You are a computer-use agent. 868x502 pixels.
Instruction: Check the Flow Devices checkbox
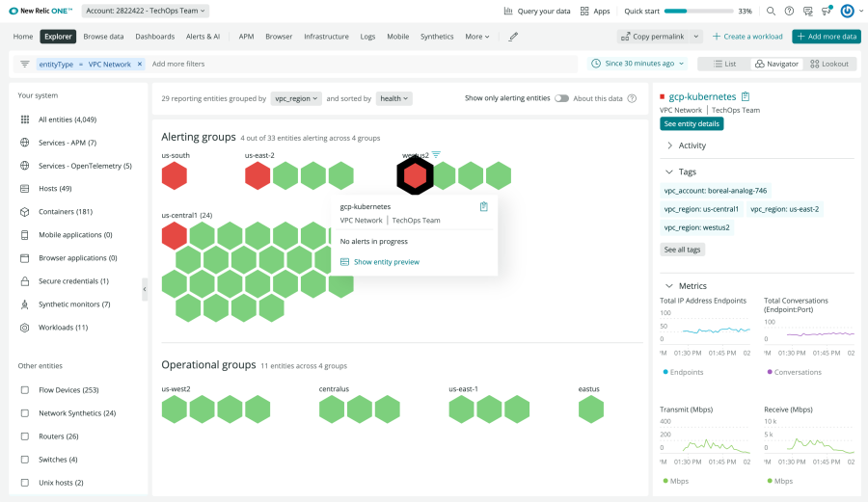pos(25,390)
